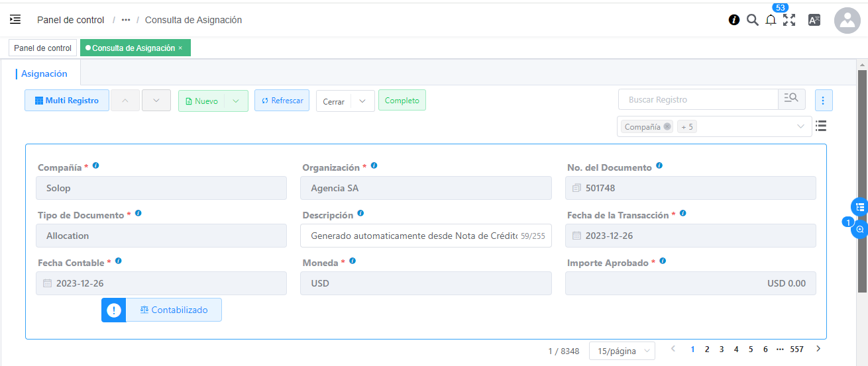
Task: Switch to the Panel de control tab
Action: (x=42, y=48)
